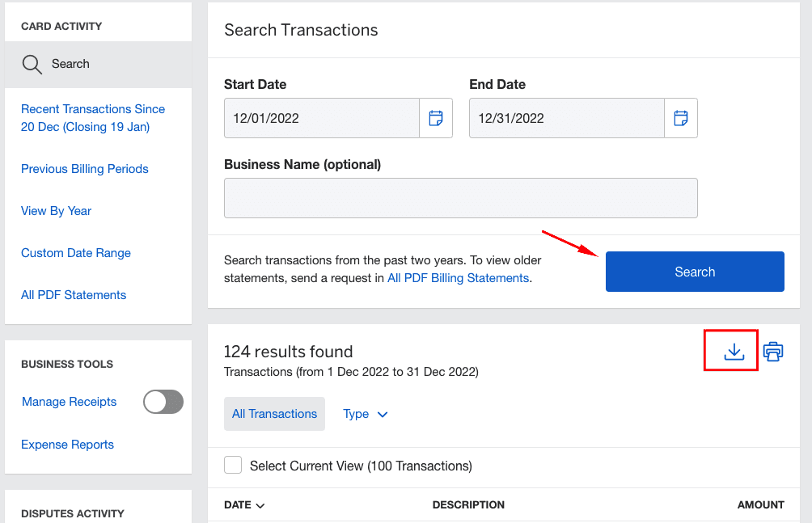Image resolution: width=812 pixels, height=523 pixels.
Task: Download the transaction results
Action: tap(734, 352)
